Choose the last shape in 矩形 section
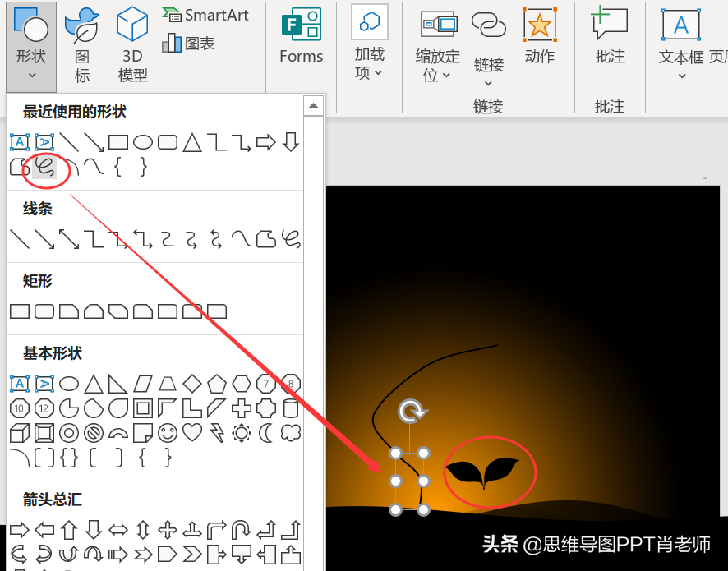 pyautogui.click(x=216, y=311)
